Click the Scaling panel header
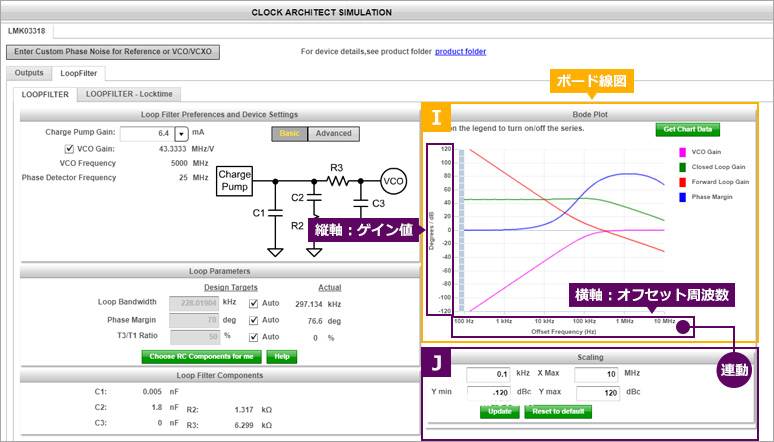 point(590,357)
